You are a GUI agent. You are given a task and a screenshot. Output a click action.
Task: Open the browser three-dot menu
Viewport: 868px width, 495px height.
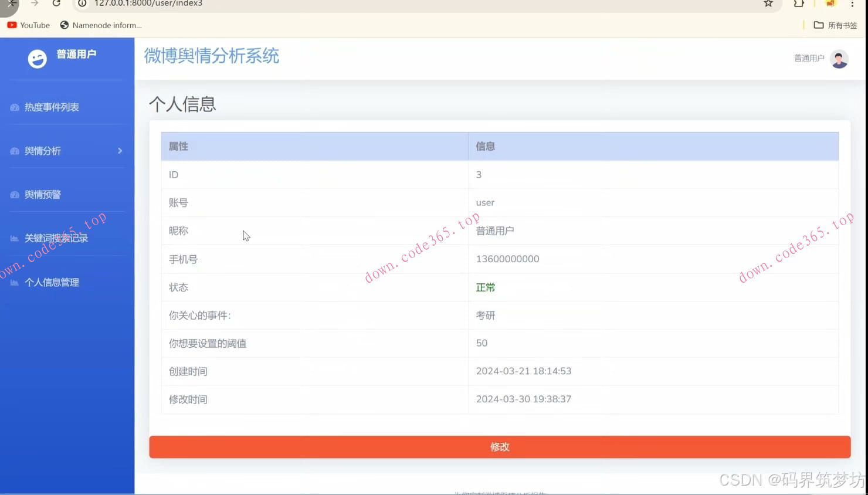[x=852, y=5]
